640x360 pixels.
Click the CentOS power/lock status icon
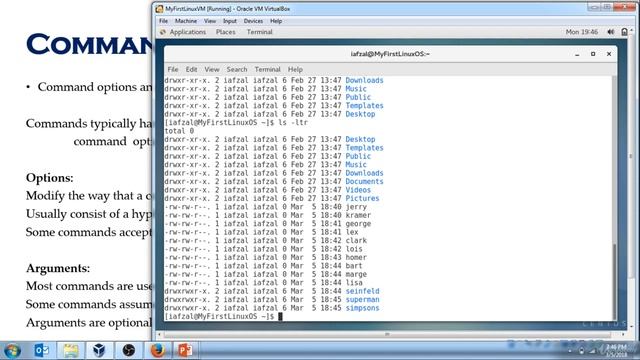point(624,32)
